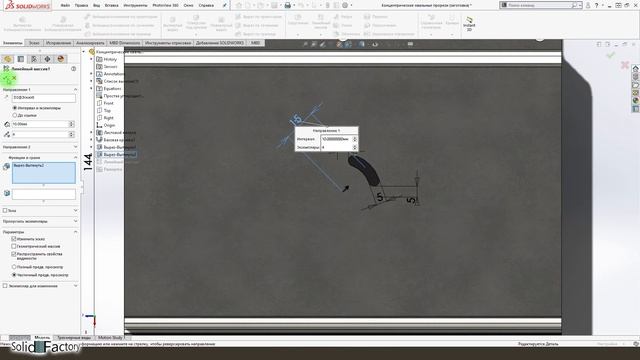
Task: Expand the Annotations node in tree
Action: coord(91,74)
